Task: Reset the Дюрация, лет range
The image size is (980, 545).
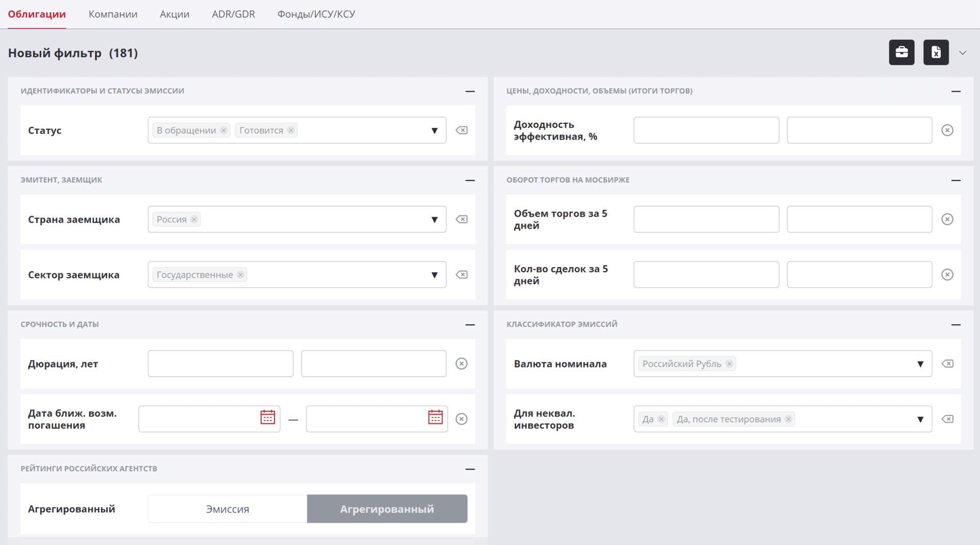Action: click(462, 364)
